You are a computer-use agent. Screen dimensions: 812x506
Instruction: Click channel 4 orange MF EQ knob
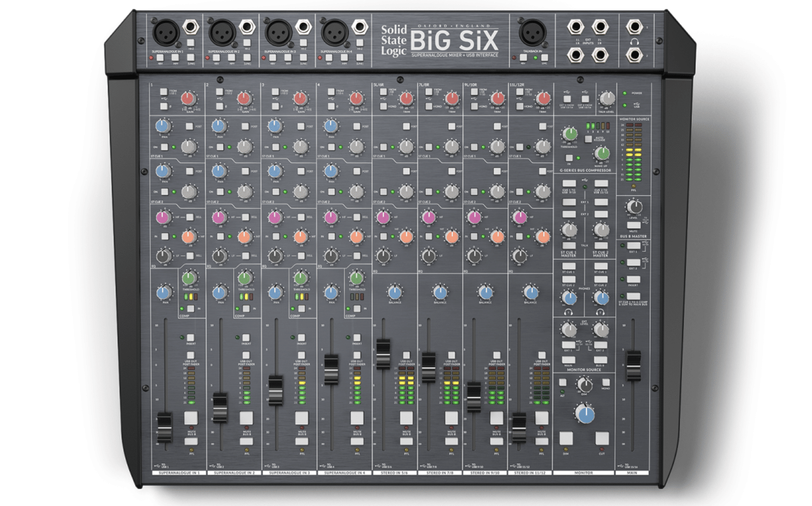[356, 237]
